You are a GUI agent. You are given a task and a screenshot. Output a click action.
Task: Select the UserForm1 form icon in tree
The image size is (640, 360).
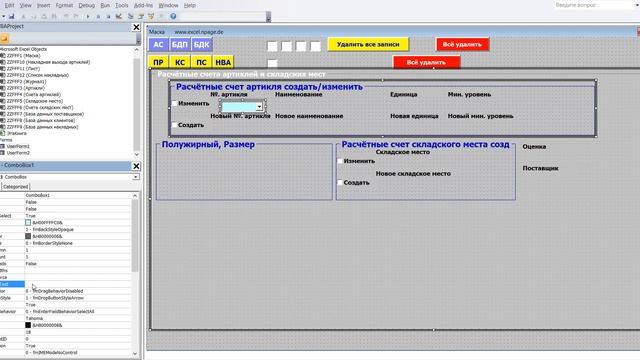2,146
